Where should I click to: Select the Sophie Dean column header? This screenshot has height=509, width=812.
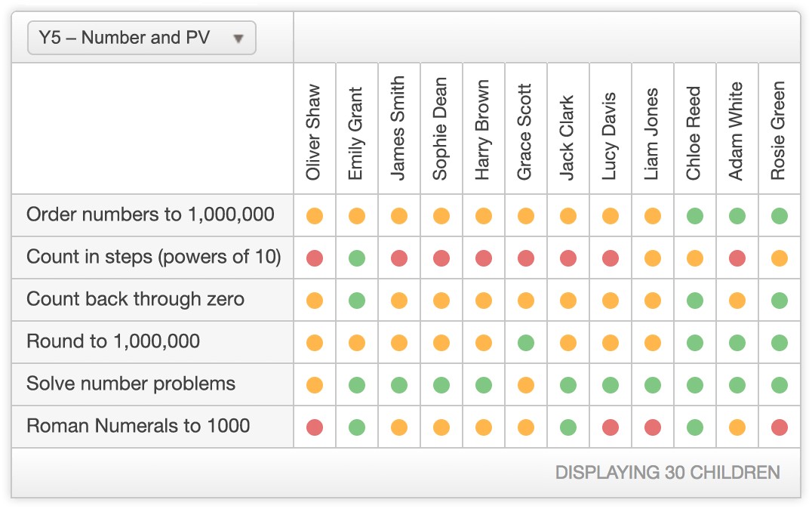click(440, 128)
